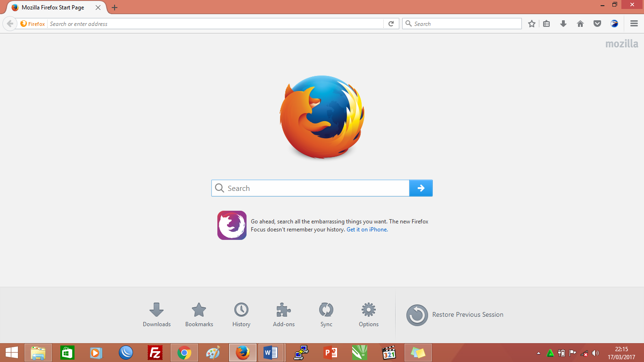Click the Firefox Focus purple icon

(x=232, y=225)
